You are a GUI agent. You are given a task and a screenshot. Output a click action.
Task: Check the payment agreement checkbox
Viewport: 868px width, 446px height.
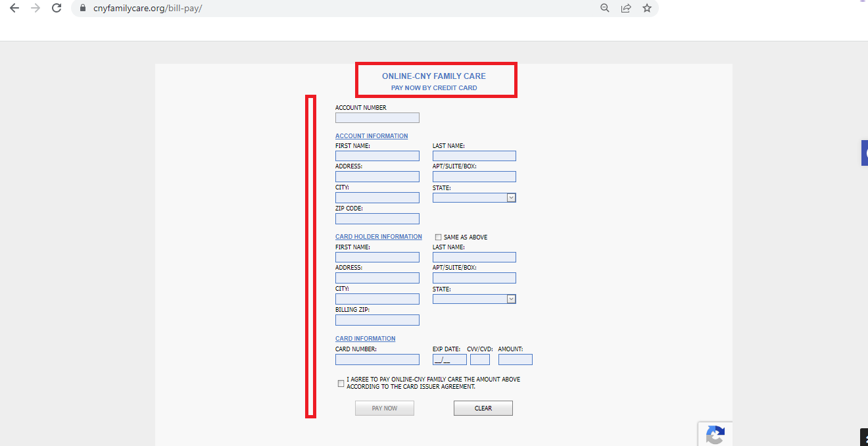click(x=341, y=383)
